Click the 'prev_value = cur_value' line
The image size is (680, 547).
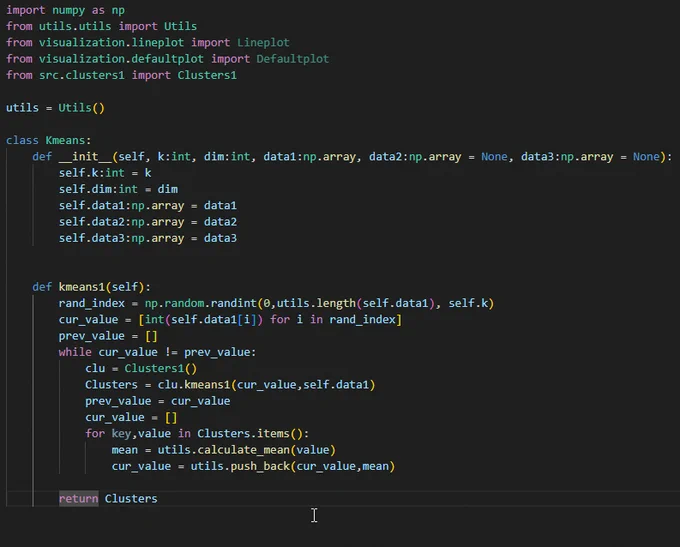[x=158, y=401]
